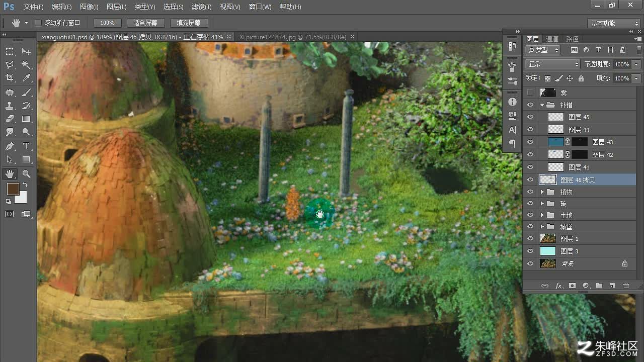
Task: Select the Brush tool in toolbox
Action: click(26, 93)
